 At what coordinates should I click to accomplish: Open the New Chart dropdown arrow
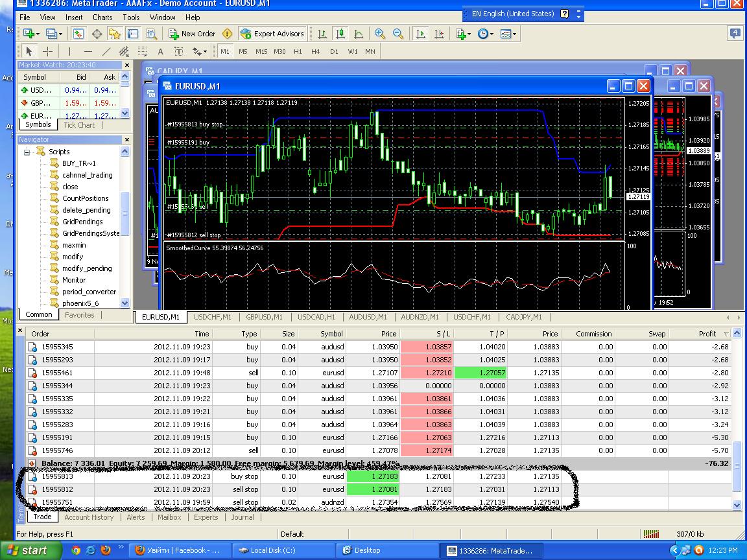(x=38, y=34)
